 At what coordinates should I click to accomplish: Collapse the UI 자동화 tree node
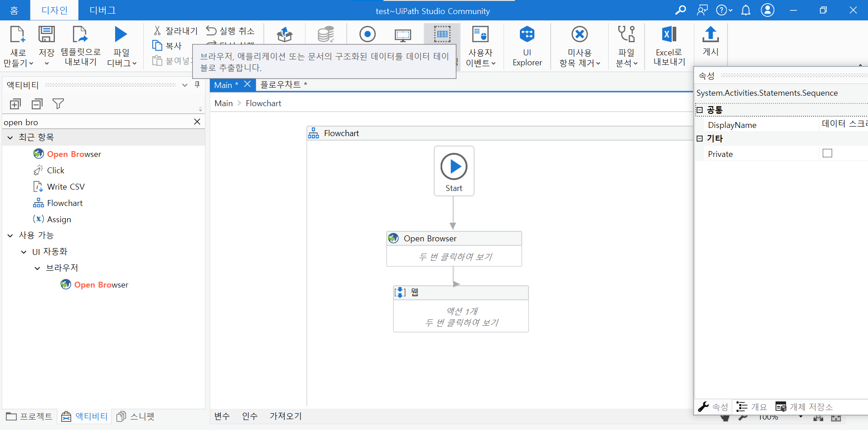coord(24,252)
